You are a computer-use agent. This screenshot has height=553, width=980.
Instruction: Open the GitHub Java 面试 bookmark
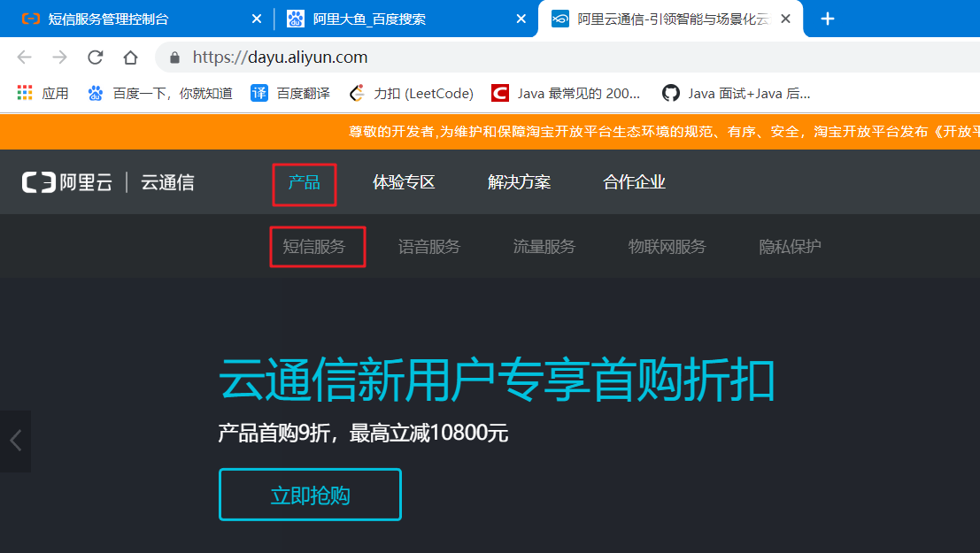737,93
